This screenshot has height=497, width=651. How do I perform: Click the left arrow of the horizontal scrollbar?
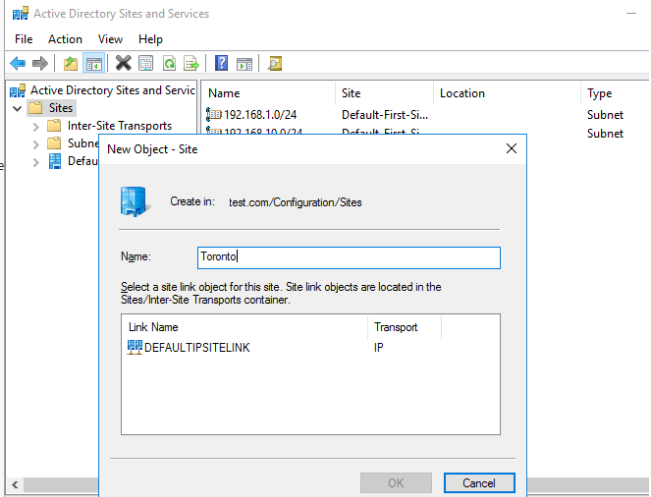[x=15, y=484]
